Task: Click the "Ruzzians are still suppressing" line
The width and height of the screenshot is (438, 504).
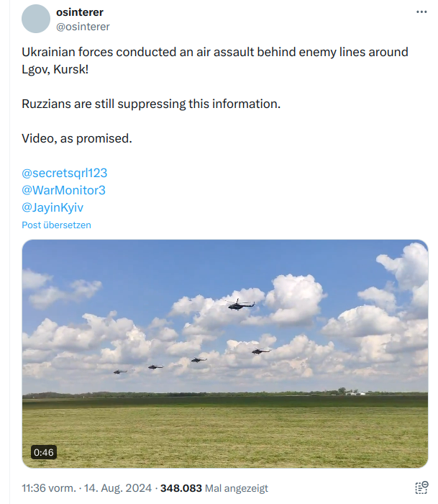Action: (150, 104)
